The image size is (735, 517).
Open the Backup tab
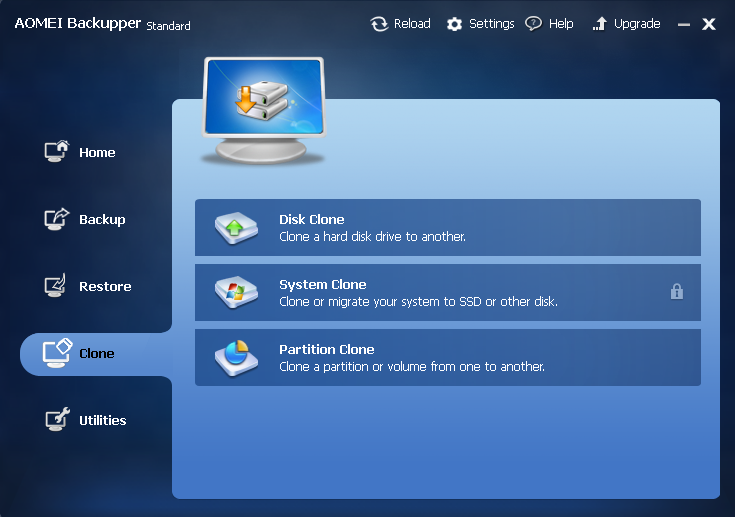[x=101, y=219]
